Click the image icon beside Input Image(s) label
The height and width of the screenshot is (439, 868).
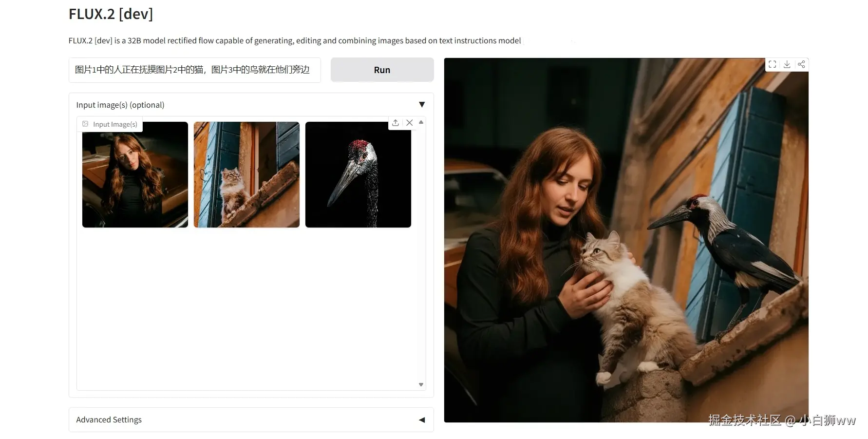click(x=85, y=124)
